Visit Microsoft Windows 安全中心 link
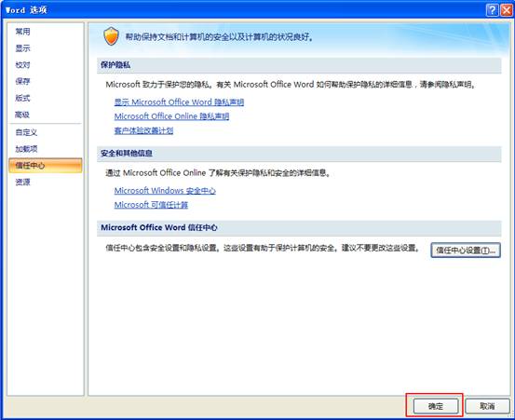The image size is (515, 420). [165, 191]
